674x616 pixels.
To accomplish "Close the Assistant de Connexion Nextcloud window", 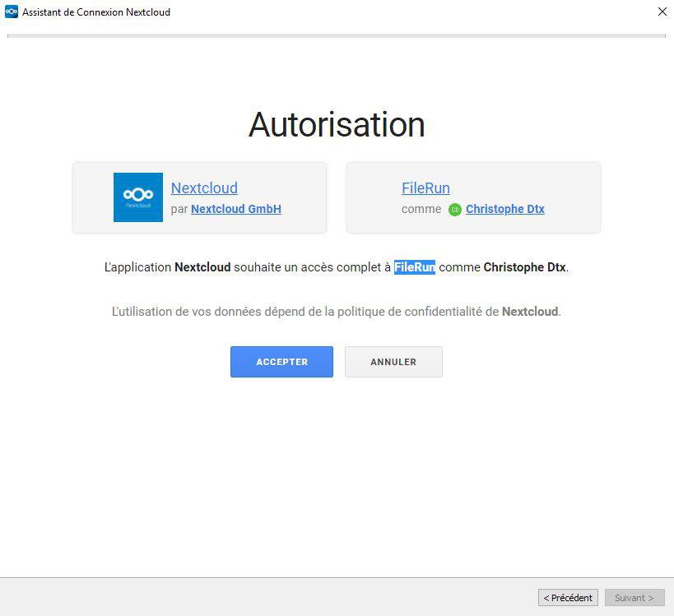I will click(662, 12).
